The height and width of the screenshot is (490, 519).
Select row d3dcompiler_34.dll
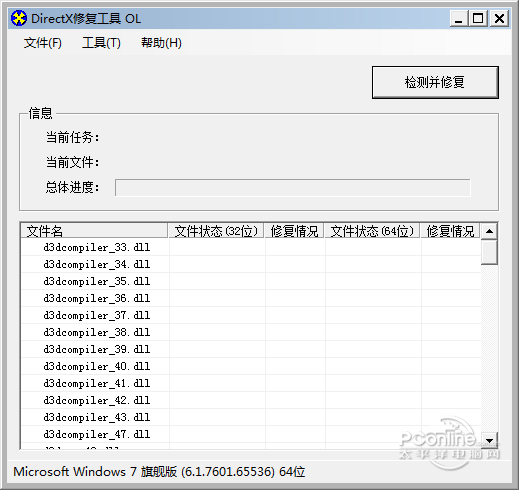251,264
